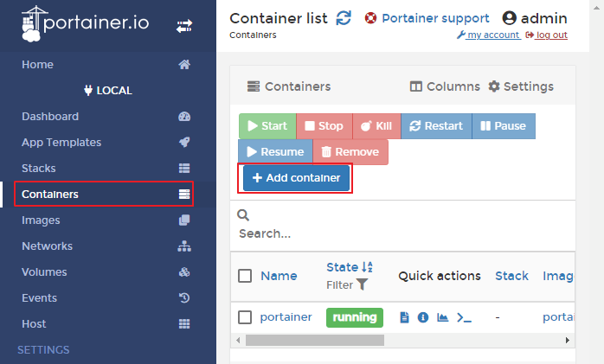This screenshot has width=604, height=364.
Task: Click the admin user avatar icon
Action: (509, 18)
